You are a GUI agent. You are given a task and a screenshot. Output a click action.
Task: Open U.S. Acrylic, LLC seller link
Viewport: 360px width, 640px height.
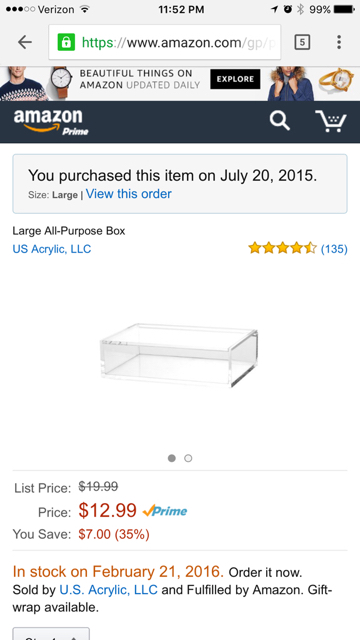click(109, 590)
